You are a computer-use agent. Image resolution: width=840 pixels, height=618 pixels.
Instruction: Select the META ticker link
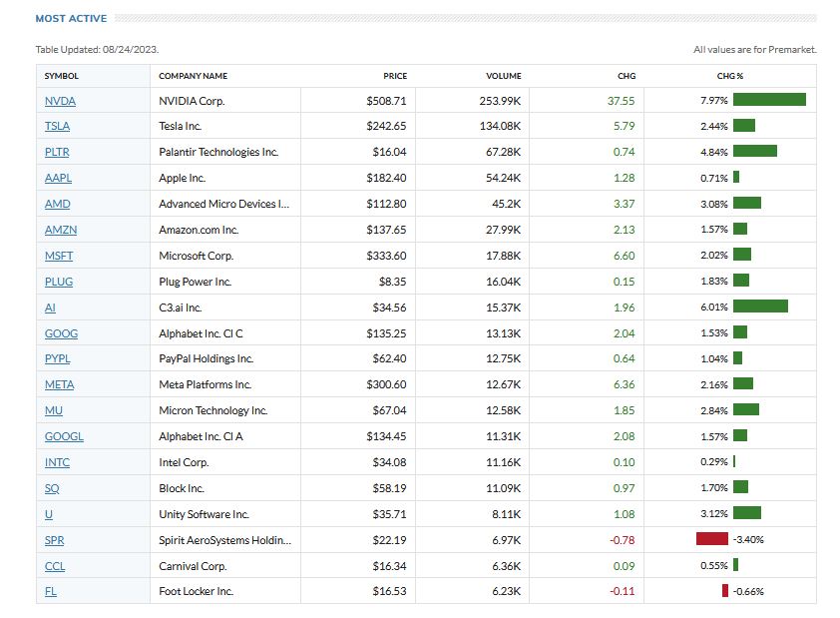pos(60,385)
